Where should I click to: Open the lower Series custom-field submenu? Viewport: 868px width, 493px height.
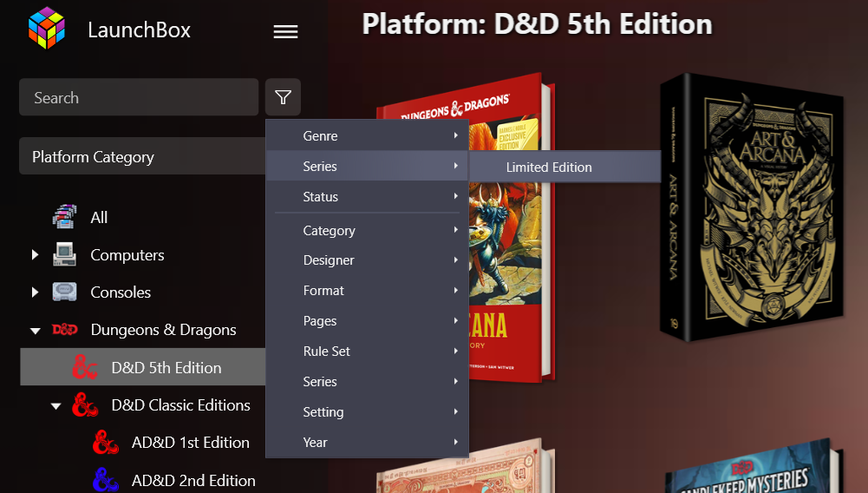click(367, 382)
